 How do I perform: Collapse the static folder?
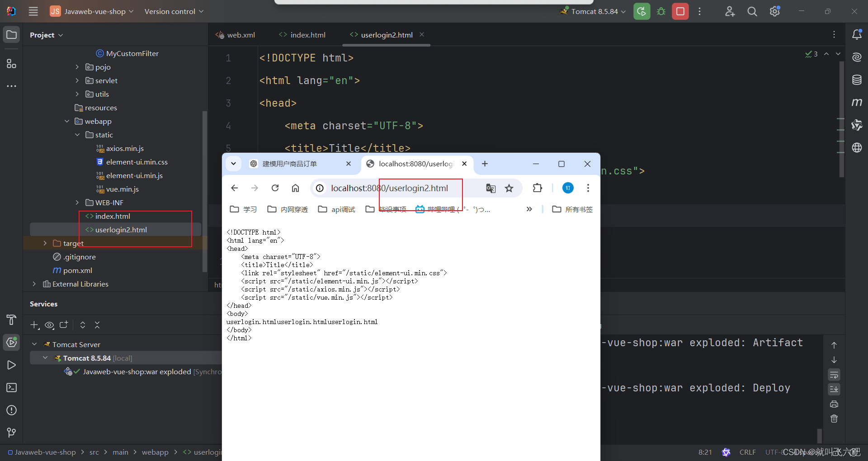pos(77,135)
